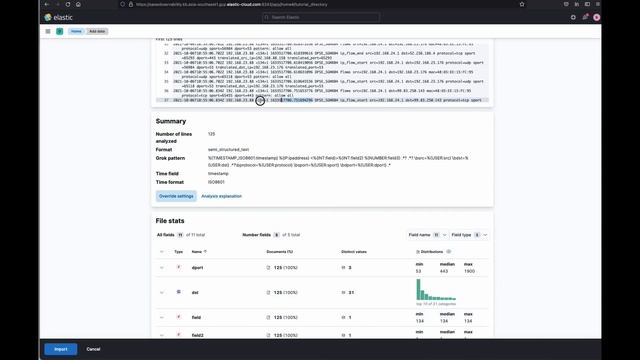The height and width of the screenshot is (360, 640).
Task: Click the distinct values icon in dst row
Action: [343, 292]
